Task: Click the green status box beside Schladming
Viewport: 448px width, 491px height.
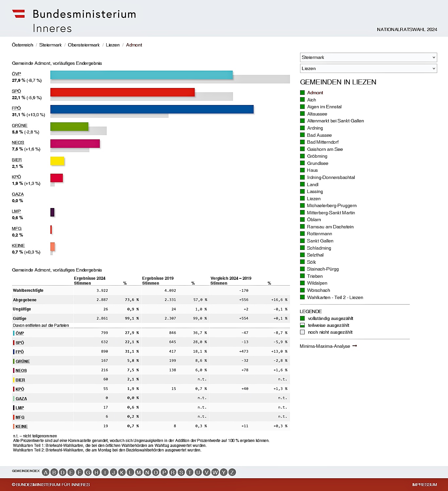Action: tap(302, 248)
